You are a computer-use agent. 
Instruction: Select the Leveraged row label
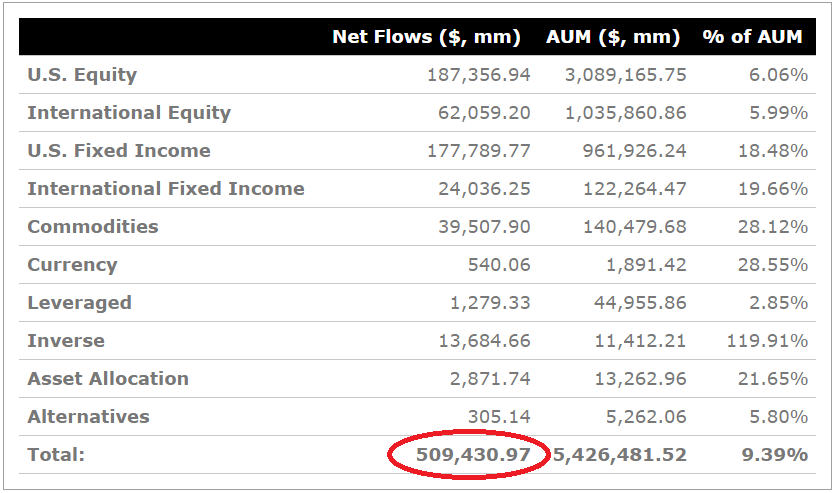click(x=79, y=303)
